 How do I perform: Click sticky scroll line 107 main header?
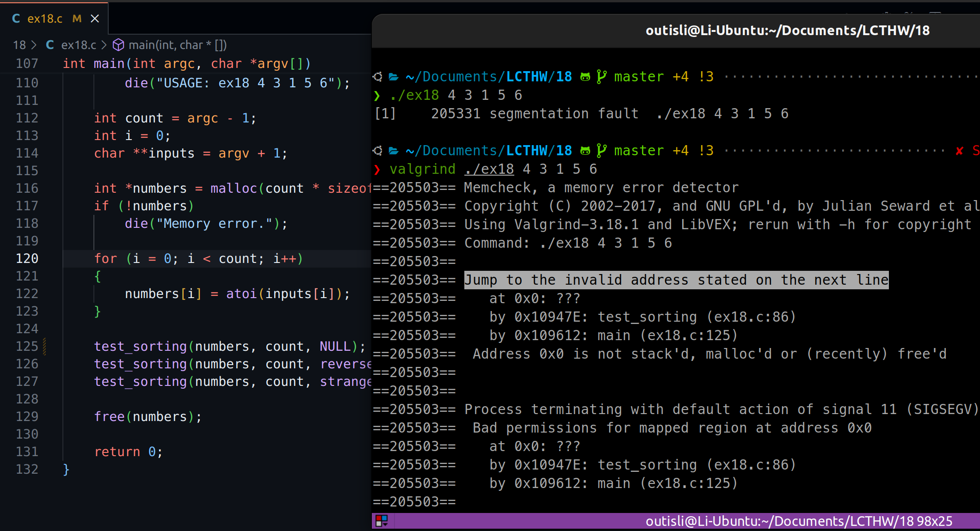point(187,63)
